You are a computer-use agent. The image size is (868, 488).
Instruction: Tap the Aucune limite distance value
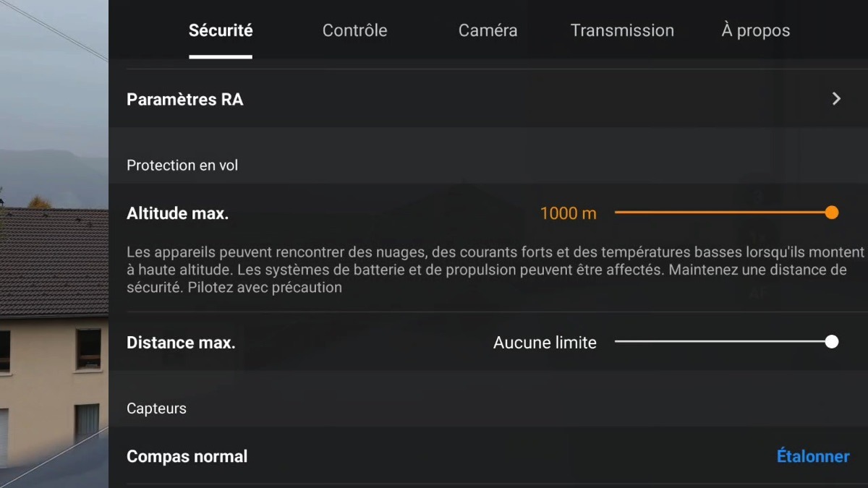pyautogui.click(x=545, y=343)
